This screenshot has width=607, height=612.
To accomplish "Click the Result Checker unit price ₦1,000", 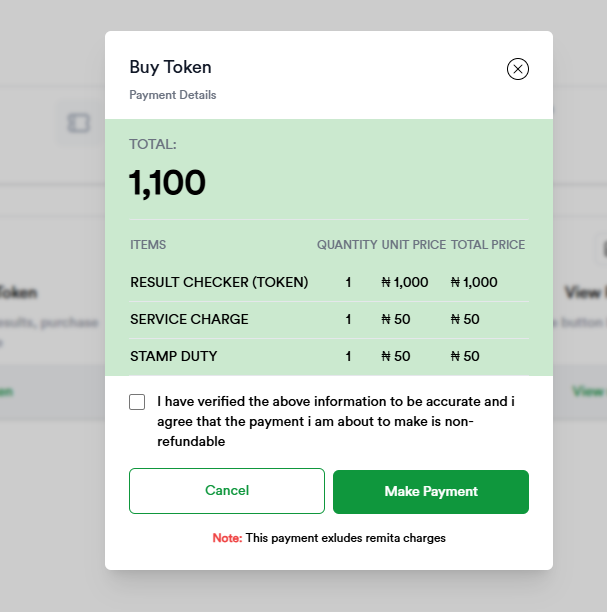I will (x=405, y=283).
